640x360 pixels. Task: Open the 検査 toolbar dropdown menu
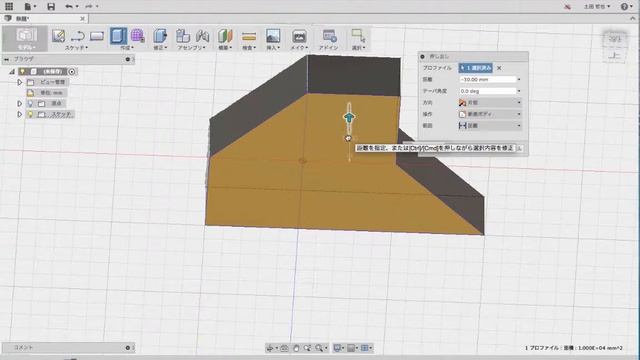tap(249, 48)
